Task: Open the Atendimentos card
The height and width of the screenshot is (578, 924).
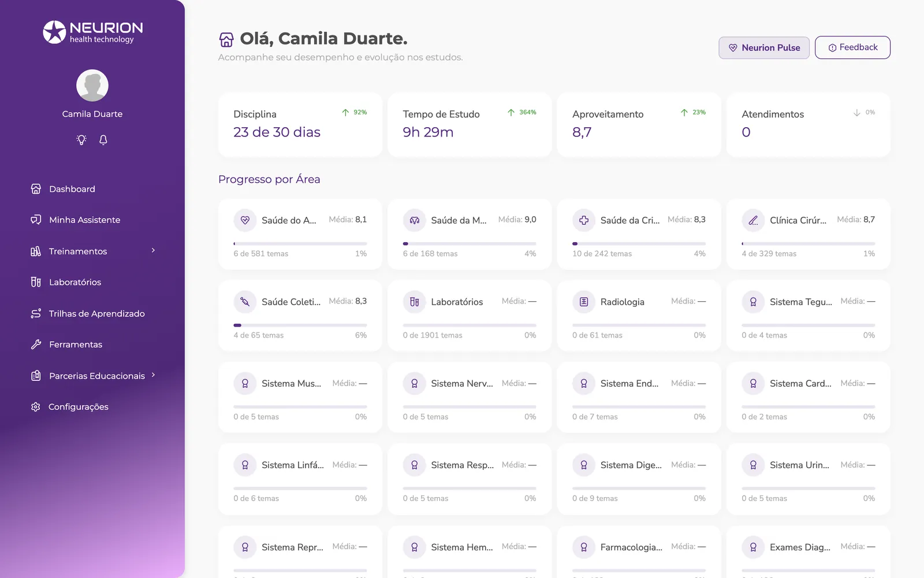Action: pos(808,125)
